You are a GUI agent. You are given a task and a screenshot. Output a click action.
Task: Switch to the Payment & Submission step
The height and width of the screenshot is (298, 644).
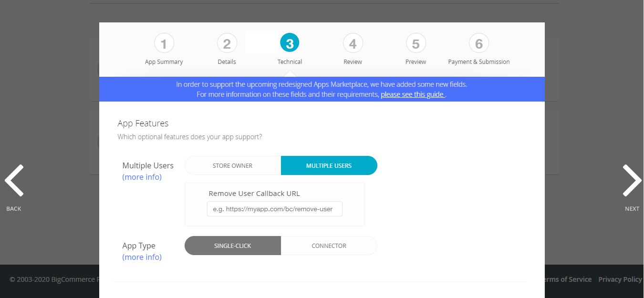pyautogui.click(x=479, y=62)
